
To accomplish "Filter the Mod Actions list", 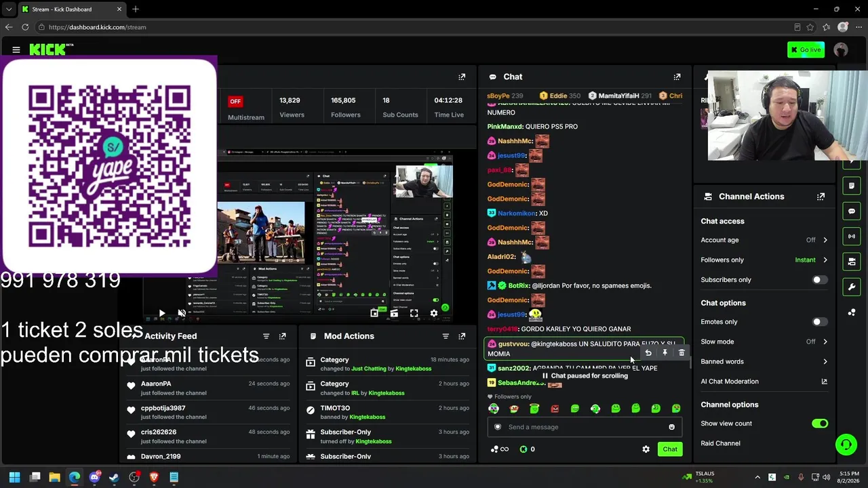I will (x=446, y=336).
